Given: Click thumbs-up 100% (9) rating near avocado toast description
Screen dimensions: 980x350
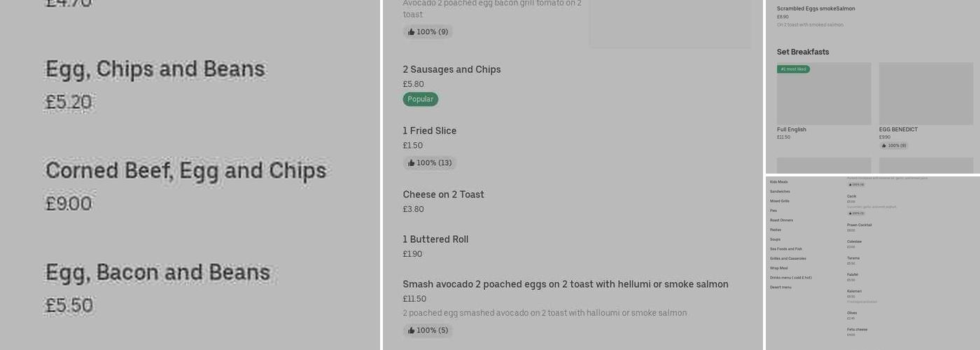Looking at the screenshot, I should [427, 32].
